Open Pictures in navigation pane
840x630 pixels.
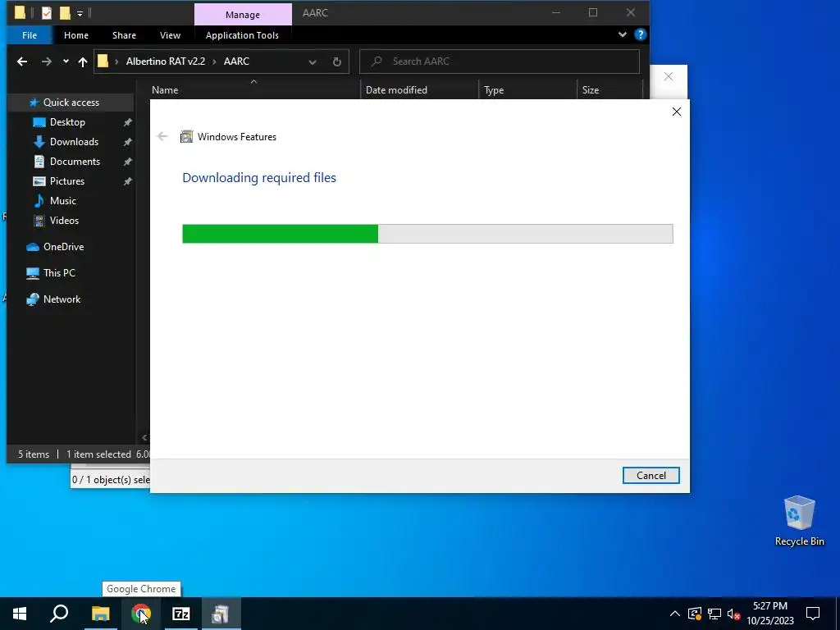(67, 181)
